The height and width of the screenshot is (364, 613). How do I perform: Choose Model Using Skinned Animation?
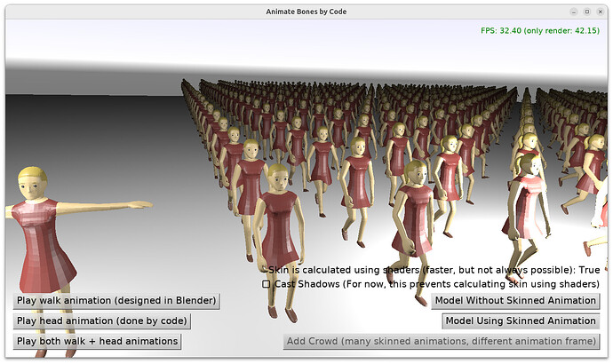(x=521, y=320)
